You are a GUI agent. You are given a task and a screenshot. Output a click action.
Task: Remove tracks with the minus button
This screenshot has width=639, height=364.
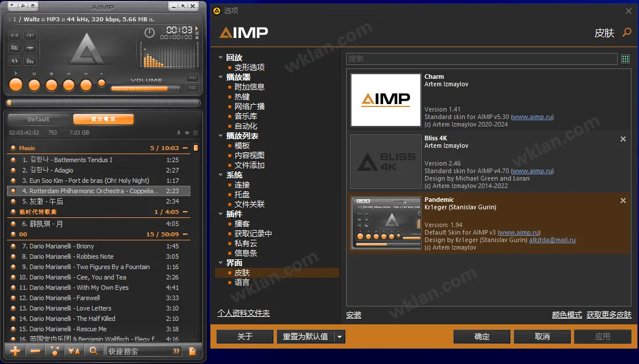(x=36, y=351)
